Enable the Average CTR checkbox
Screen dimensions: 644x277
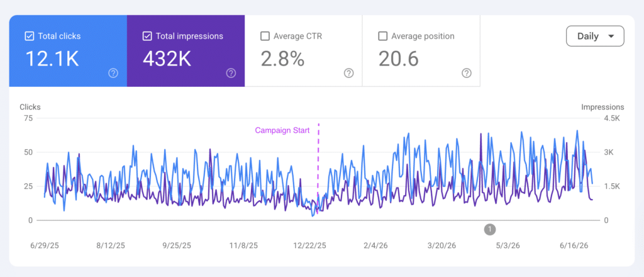(x=265, y=36)
